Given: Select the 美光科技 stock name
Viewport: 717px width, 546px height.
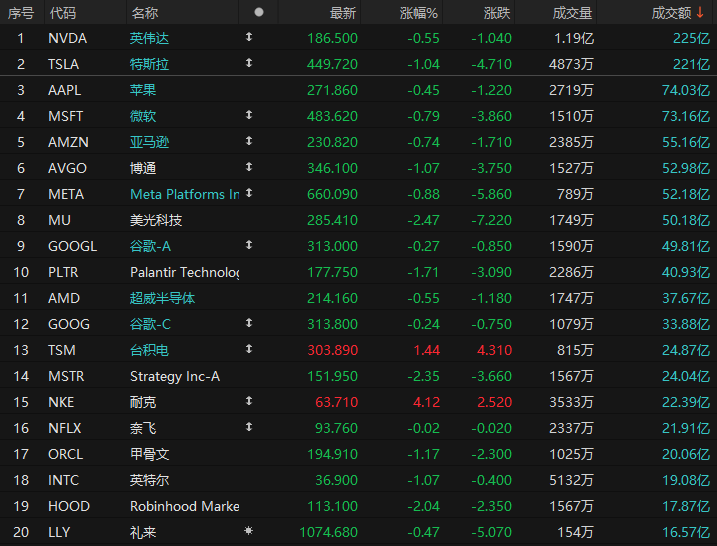Looking at the screenshot, I should coord(156,220).
